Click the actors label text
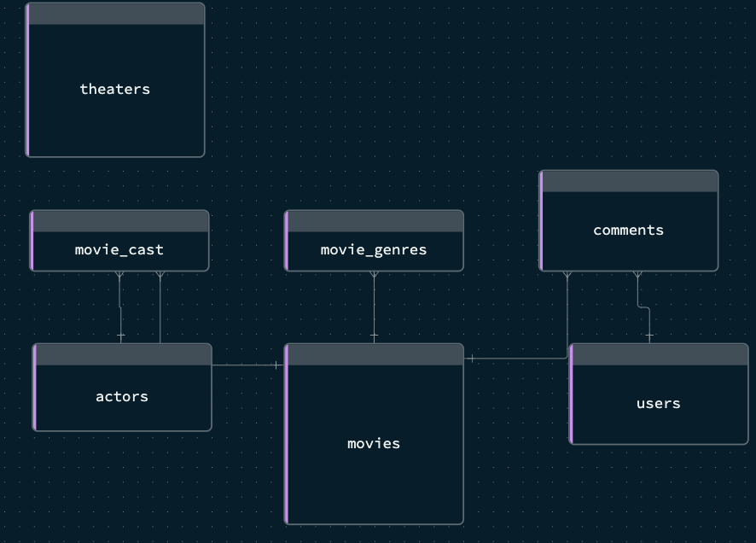 (x=122, y=397)
